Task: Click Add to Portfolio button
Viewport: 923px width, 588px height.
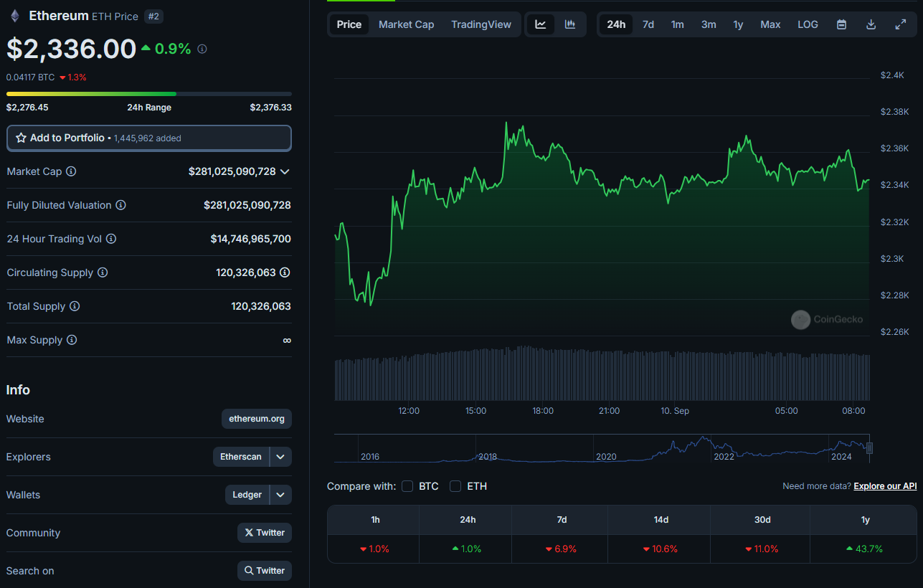Action: [x=149, y=138]
